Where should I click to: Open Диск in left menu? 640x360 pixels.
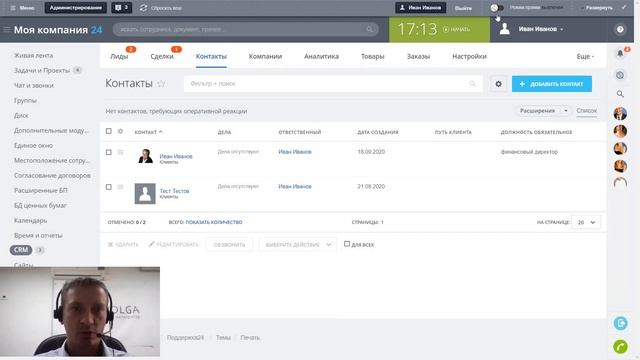point(21,116)
